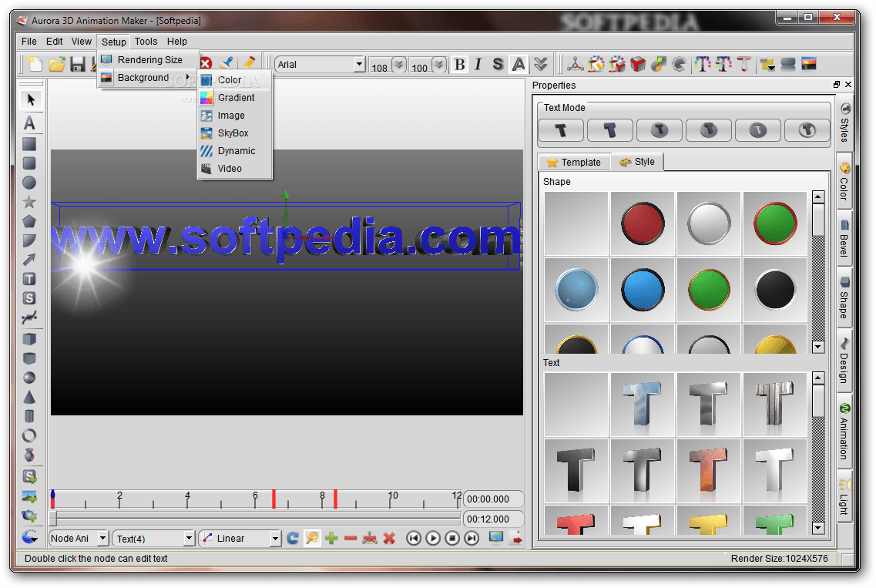The width and height of the screenshot is (876, 588).
Task: Select Gradient background option
Action: pyautogui.click(x=235, y=98)
